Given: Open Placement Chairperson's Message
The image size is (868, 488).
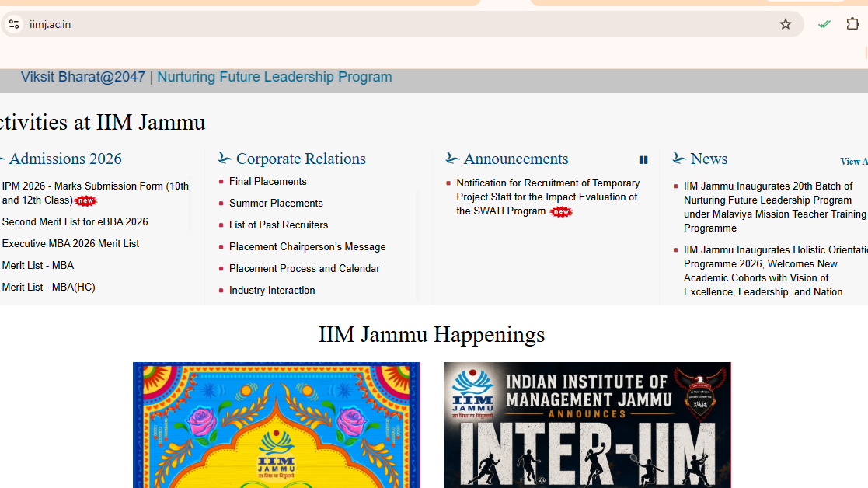Looking at the screenshot, I should [x=307, y=247].
